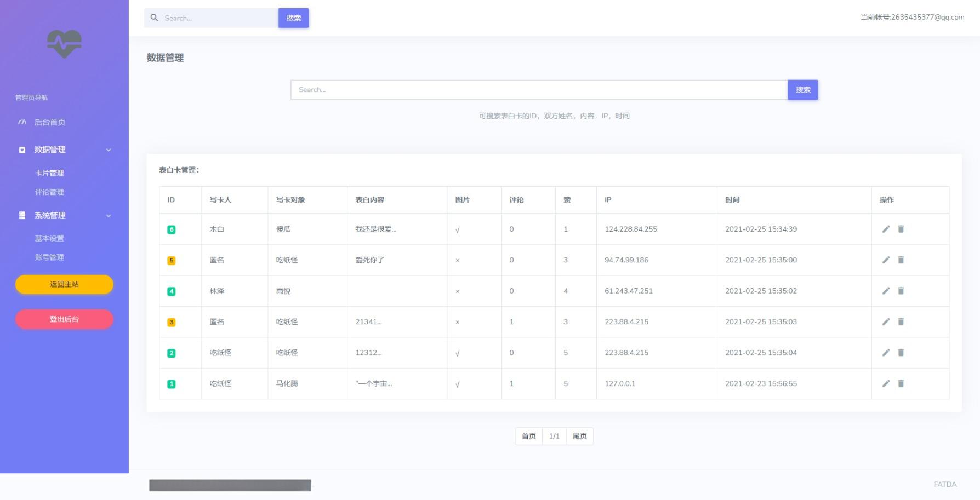Click the recipient name 马化腾
The image size is (980, 500).
click(x=287, y=383)
